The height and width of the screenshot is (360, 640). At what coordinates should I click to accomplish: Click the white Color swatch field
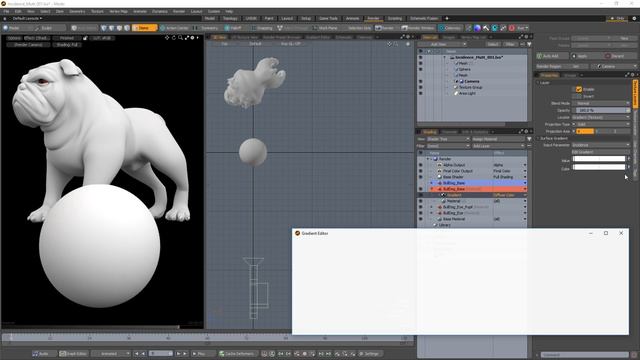[x=598, y=167]
